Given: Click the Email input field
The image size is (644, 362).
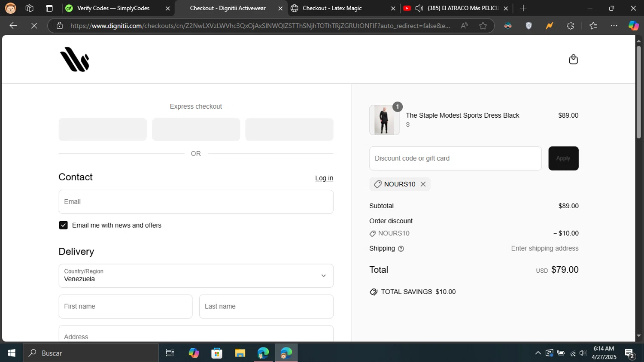Looking at the screenshot, I should point(196,202).
